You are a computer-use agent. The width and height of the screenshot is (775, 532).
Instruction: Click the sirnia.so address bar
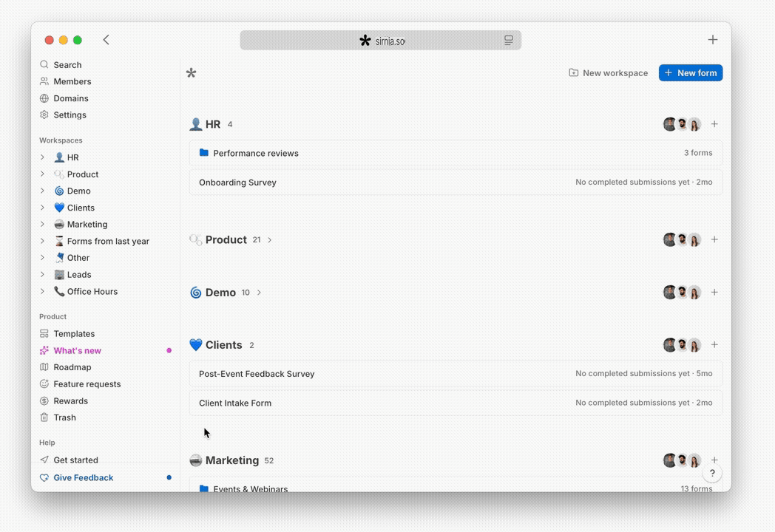pos(381,41)
